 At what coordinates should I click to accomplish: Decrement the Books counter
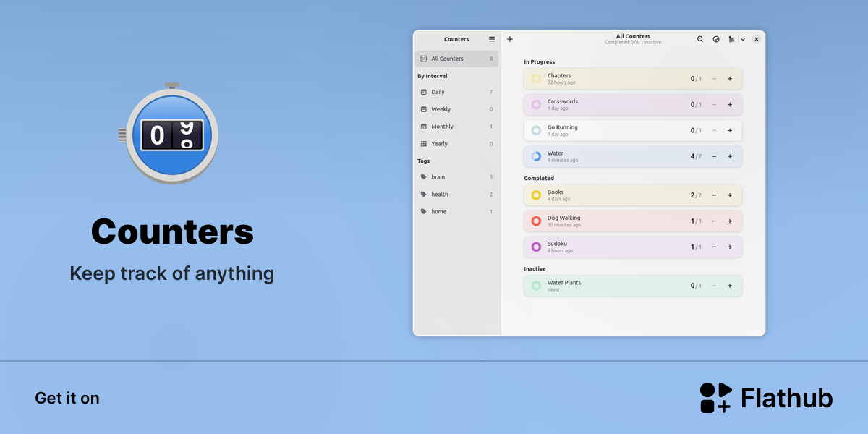coord(714,195)
